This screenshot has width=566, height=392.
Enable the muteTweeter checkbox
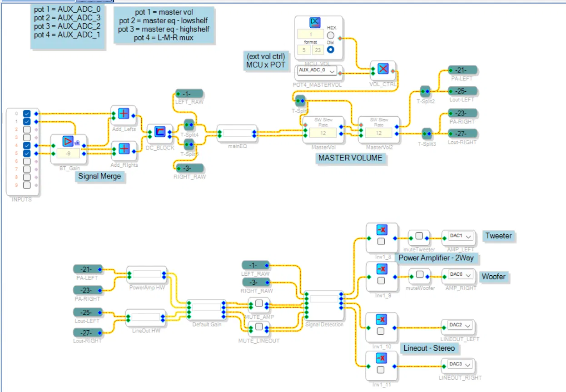click(419, 236)
